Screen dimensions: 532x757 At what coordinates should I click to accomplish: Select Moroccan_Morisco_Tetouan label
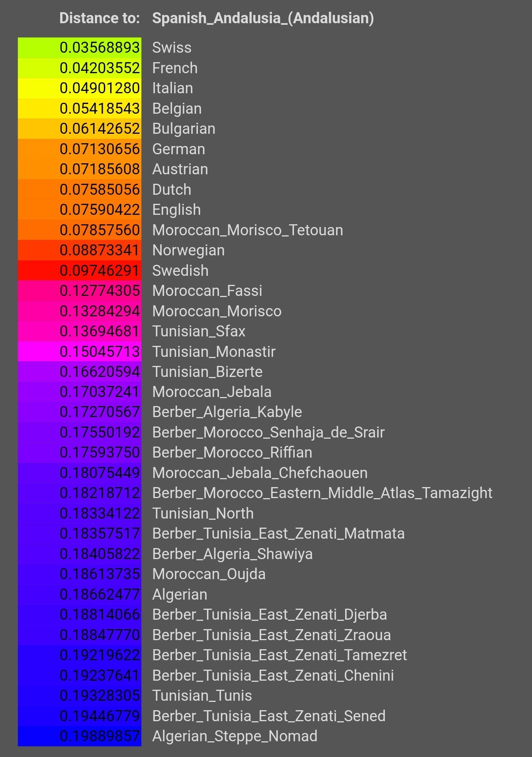pyautogui.click(x=248, y=230)
